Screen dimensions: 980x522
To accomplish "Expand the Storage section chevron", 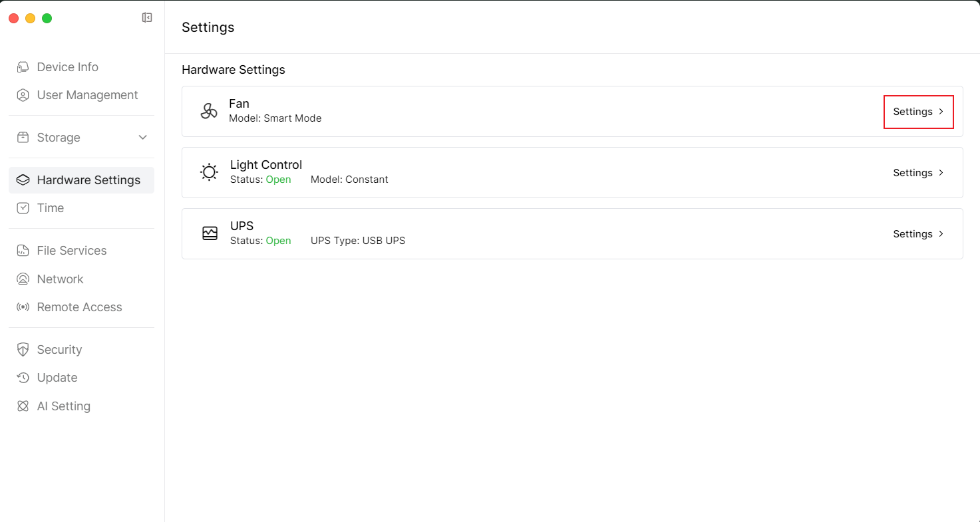I will [142, 138].
